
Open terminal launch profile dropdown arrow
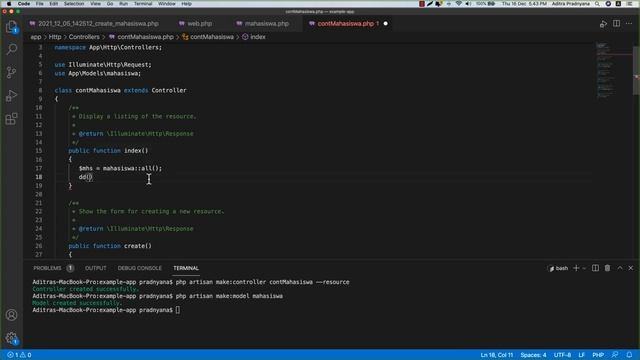coord(584,268)
